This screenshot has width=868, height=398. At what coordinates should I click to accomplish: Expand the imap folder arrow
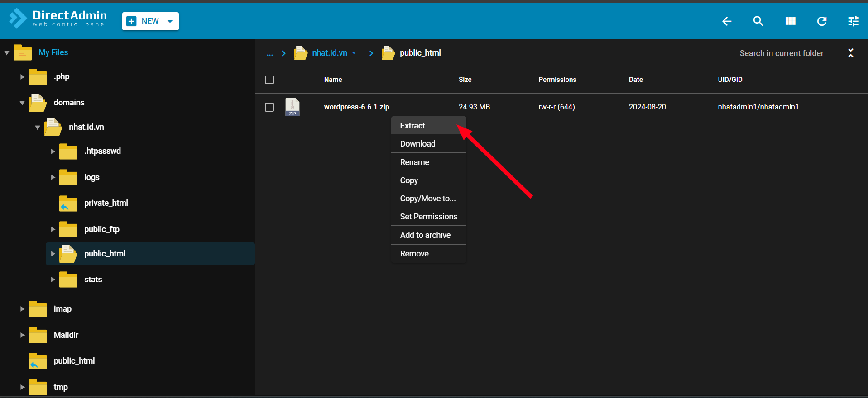[x=22, y=309]
